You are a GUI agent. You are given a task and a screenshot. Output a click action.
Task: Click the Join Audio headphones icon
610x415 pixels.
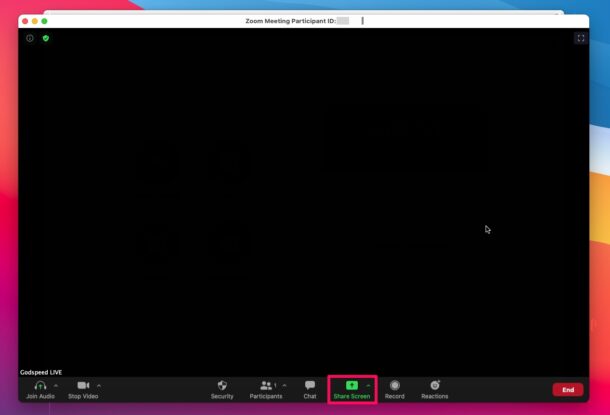pos(40,385)
